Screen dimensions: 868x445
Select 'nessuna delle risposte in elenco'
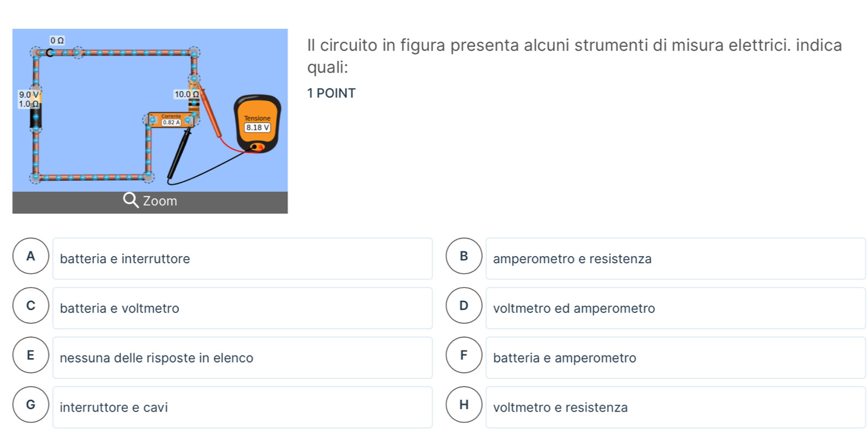[243, 358]
